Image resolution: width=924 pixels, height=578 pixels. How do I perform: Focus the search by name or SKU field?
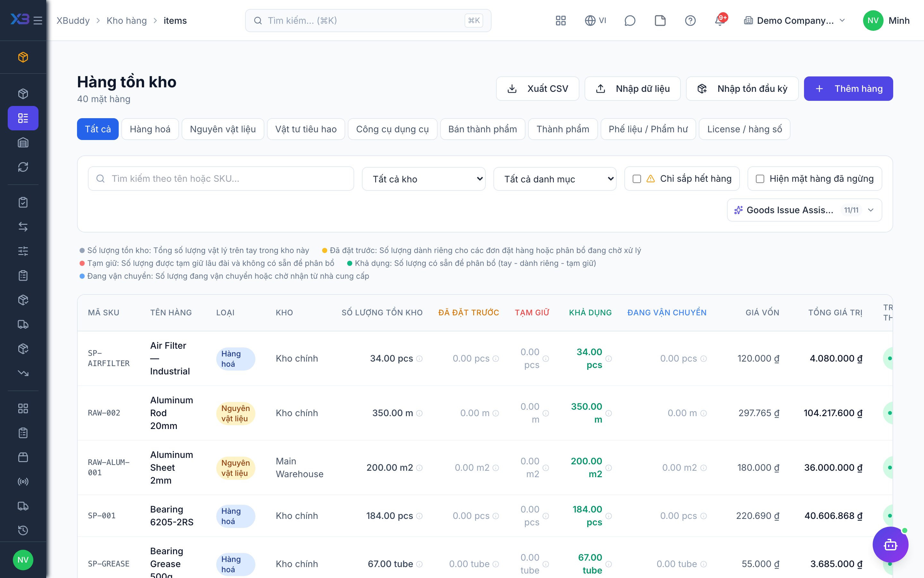coord(221,179)
